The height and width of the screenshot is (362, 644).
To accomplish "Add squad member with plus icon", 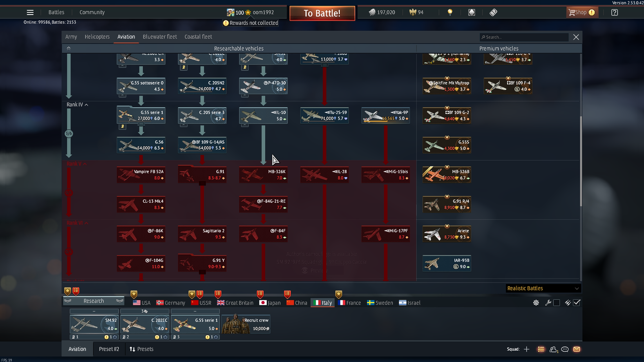I will [x=527, y=349].
